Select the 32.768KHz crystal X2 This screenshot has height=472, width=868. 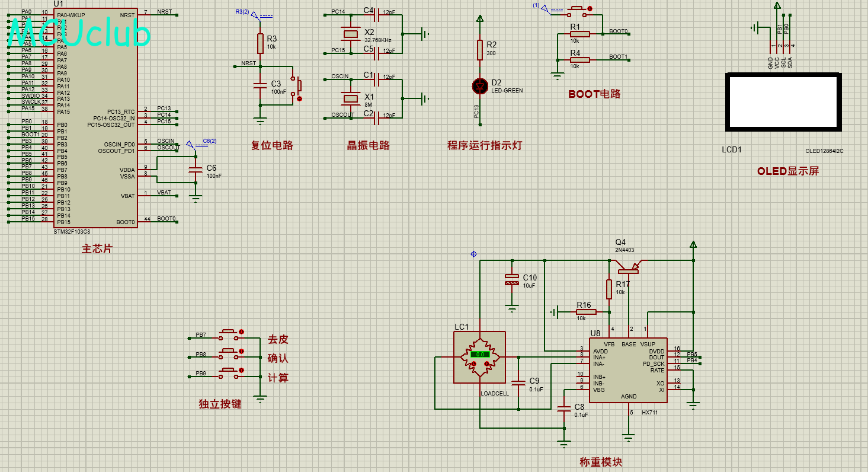[351, 34]
